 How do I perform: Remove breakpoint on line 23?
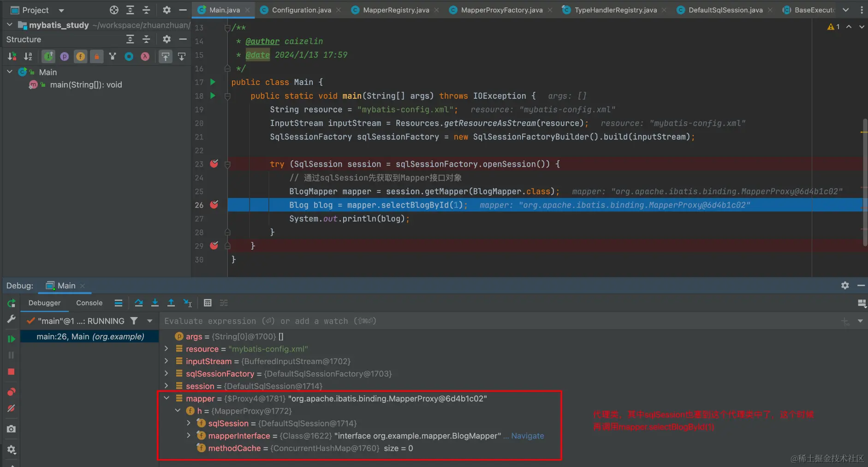214,164
